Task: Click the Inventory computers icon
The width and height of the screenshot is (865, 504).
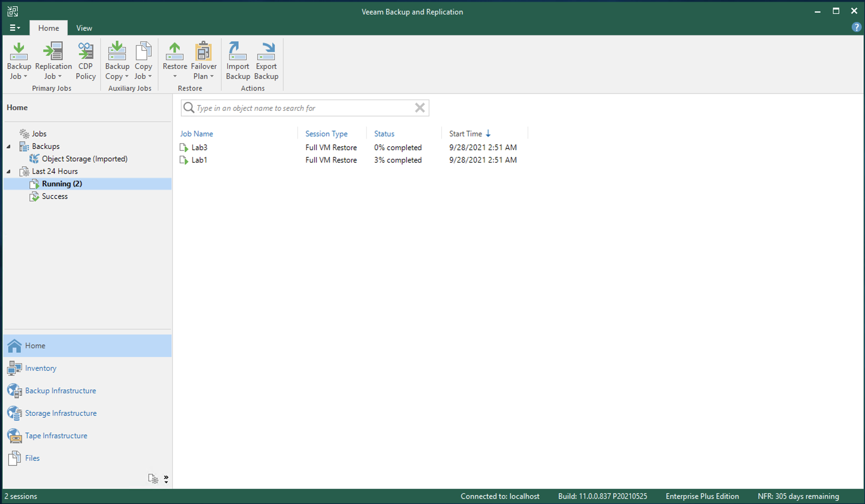Action: tap(14, 368)
